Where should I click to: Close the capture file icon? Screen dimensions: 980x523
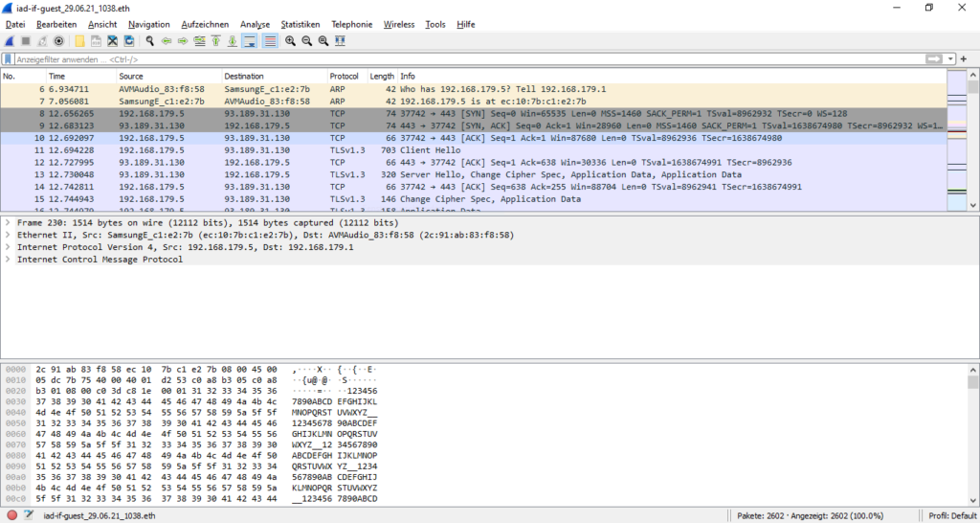click(113, 41)
